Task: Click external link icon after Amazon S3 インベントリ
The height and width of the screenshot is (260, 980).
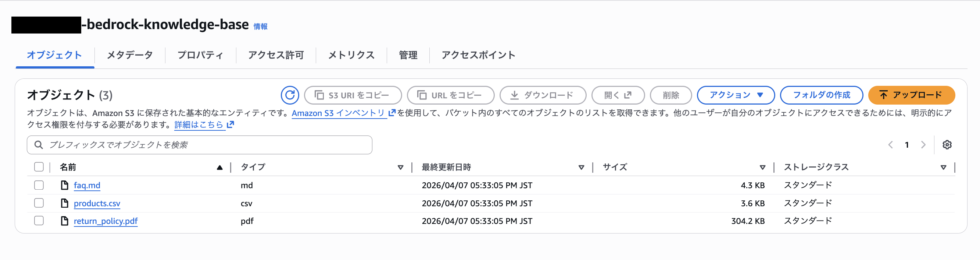Action: pyautogui.click(x=392, y=113)
